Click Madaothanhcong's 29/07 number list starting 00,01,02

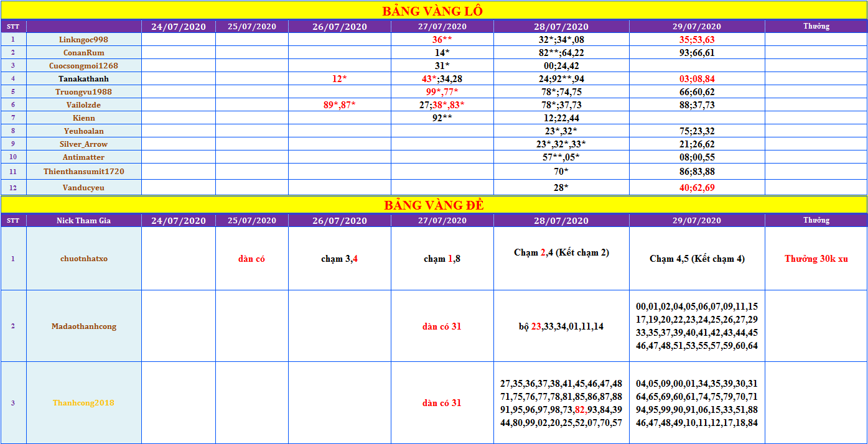697,326
